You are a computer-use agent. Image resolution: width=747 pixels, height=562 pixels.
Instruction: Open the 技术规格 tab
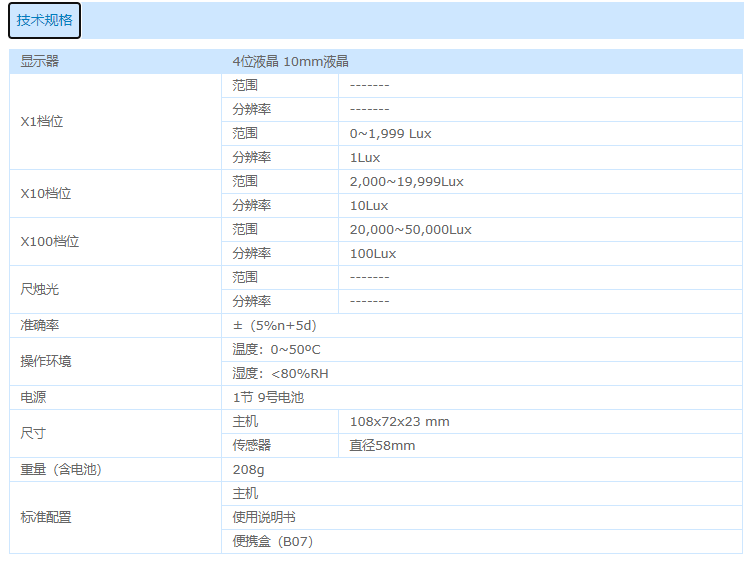(x=44, y=20)
